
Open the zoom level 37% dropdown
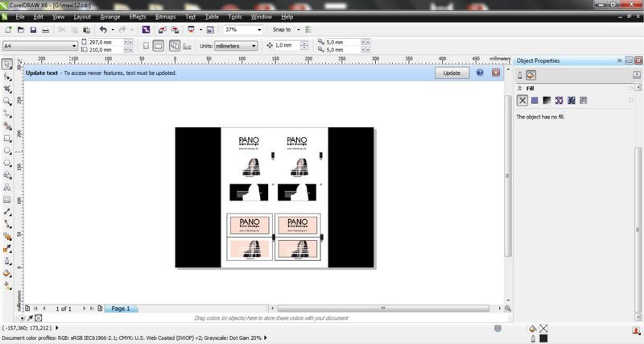pyautogui.click(x=259, y=30)
